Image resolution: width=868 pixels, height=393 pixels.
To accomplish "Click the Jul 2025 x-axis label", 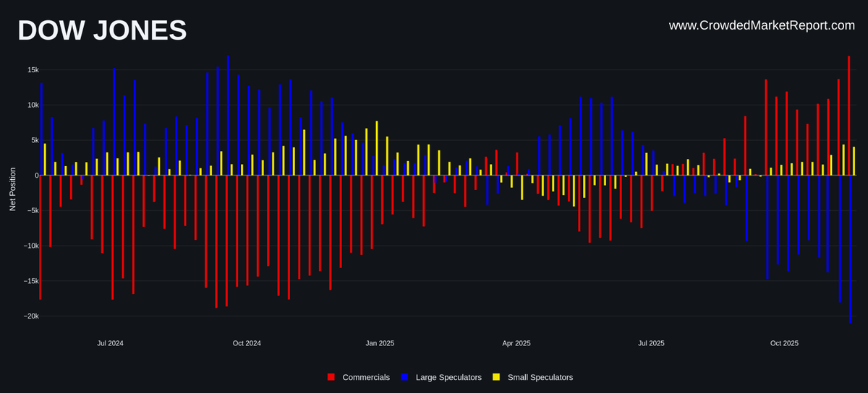I will tap(651, 343).
